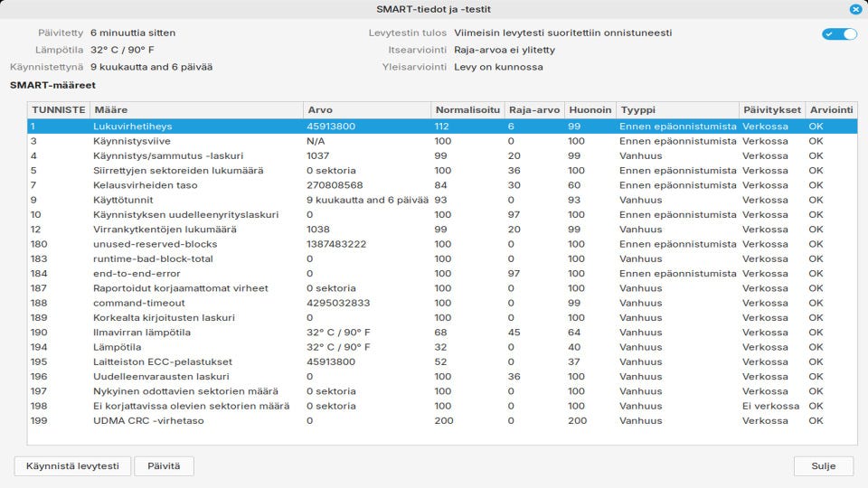Image resolution: width=868 pixels, height=488 pixels.
Task: Select the Lukuvirhetiheys attribute row
Action: [x=442, y=127]
